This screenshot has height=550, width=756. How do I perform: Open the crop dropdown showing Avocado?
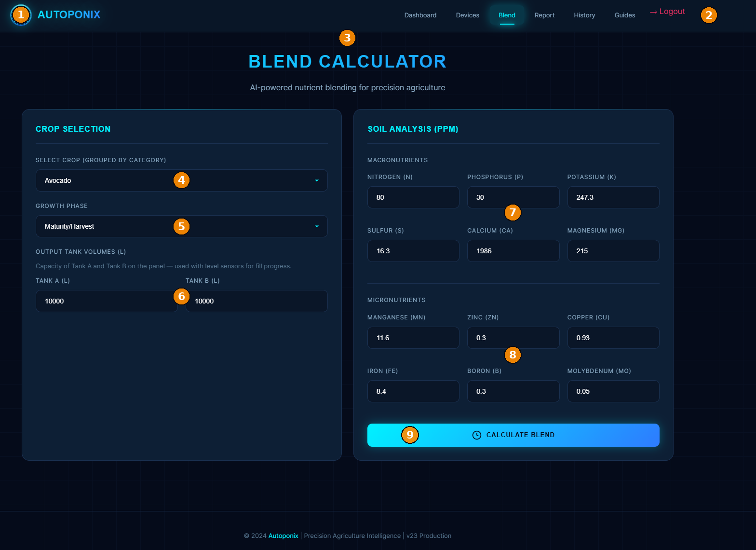pos(182,180)
